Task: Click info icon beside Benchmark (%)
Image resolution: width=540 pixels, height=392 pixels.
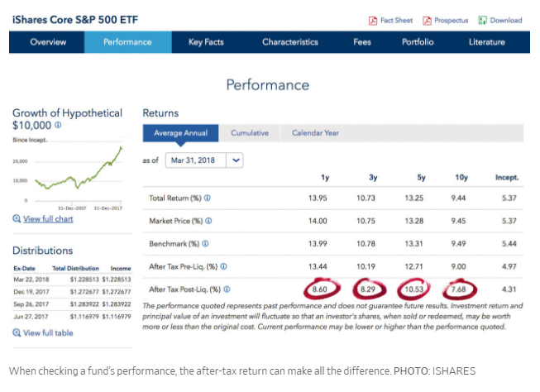Action: pos(205,244)
